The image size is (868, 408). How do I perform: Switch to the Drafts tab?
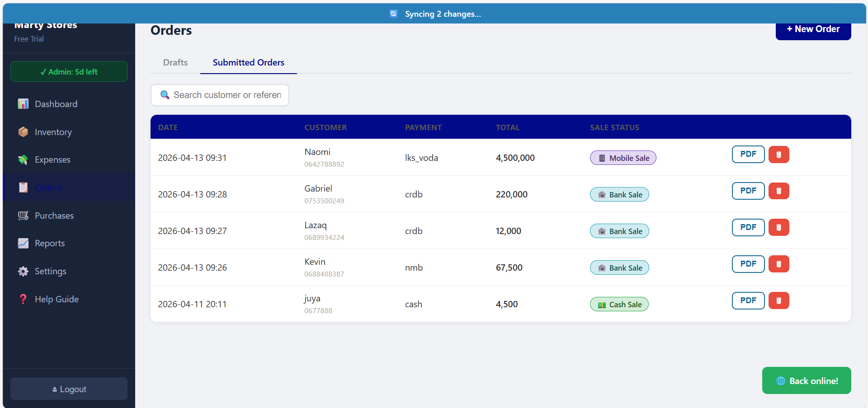tap(175, 62)
